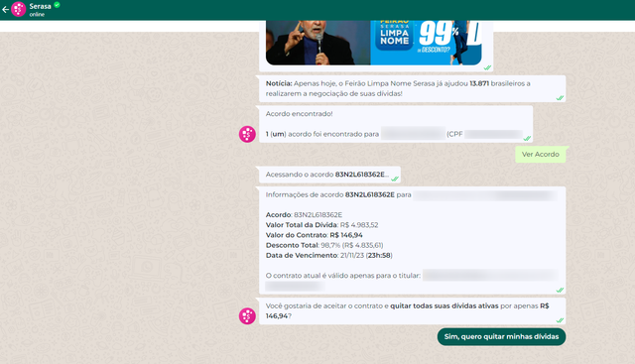Click the verified badge next to Serasa
The width and height of the screenshot is (635, 364).
tap(58, 5)
